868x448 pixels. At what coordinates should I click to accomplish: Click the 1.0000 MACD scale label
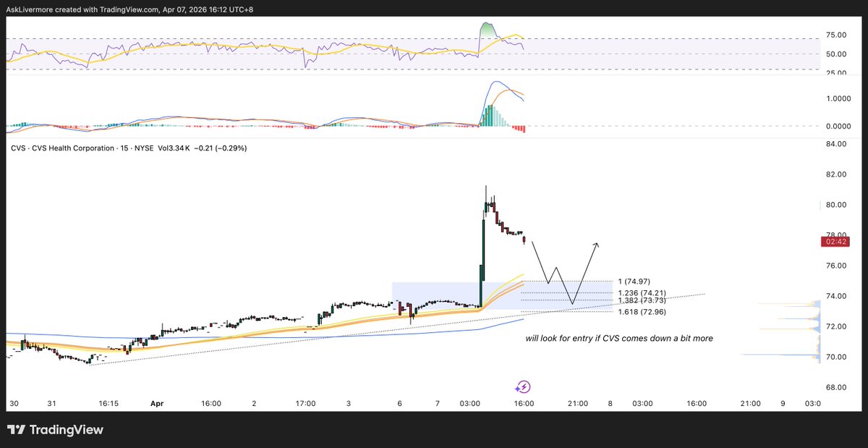click(839, 99)
